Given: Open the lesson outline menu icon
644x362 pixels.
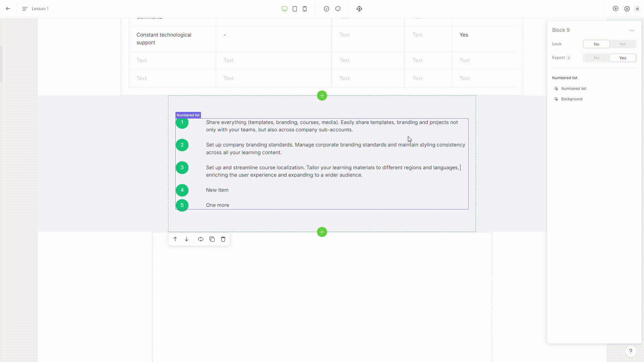Looking at the screenshot, I should point(24,9).
